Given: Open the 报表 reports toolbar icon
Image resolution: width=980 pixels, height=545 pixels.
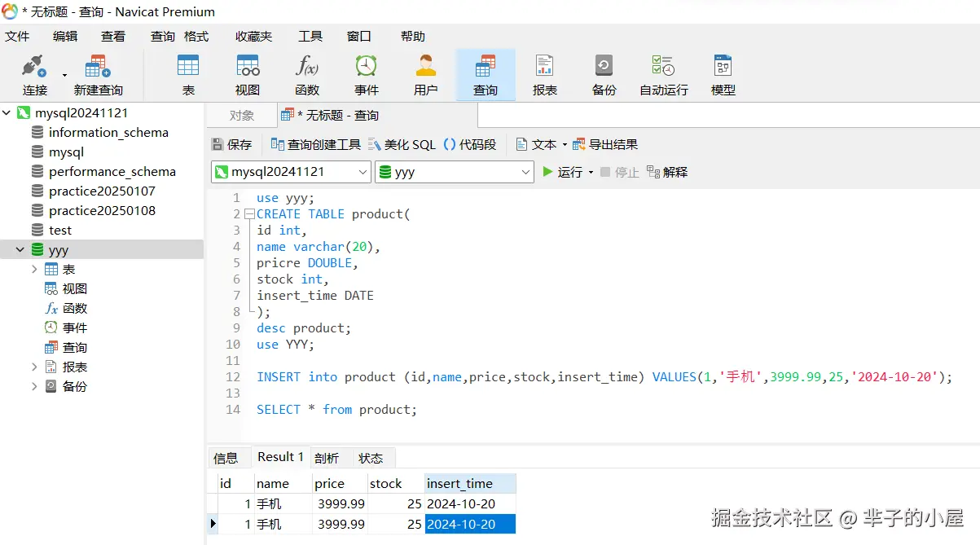Looking at the screenshot, I should click(545, 75).
